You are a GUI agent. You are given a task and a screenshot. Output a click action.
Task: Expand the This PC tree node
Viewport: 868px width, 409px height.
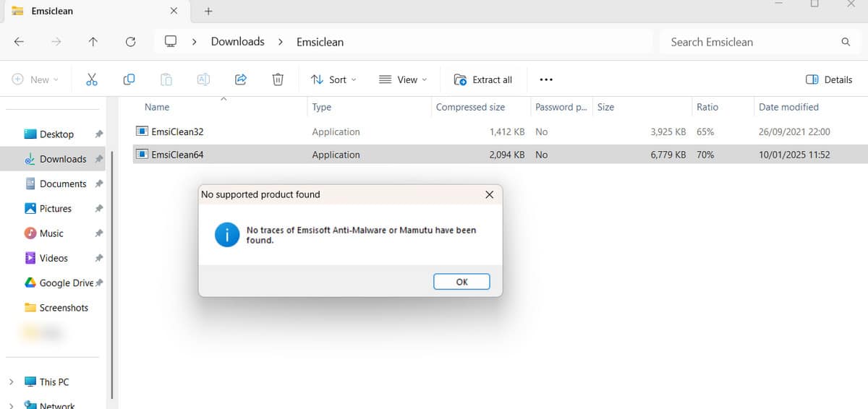[11, 382]
